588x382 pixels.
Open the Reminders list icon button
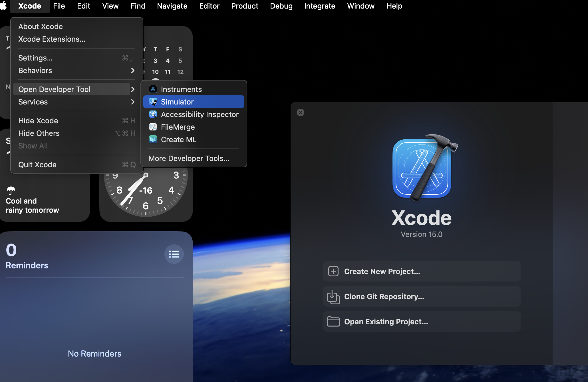pos(174,254)
